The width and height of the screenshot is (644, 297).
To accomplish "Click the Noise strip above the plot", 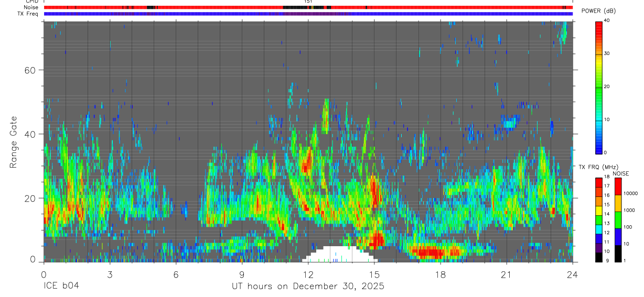I will click(x=308, y=7).
